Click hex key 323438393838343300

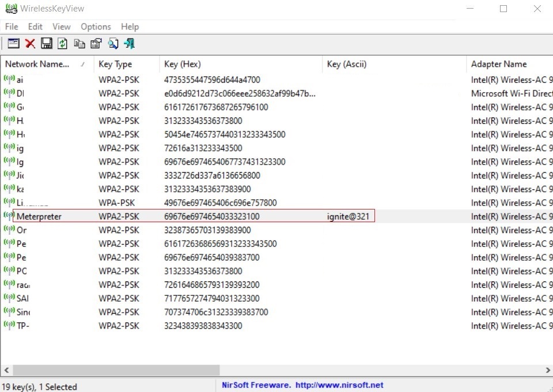[x=203, y=326]
